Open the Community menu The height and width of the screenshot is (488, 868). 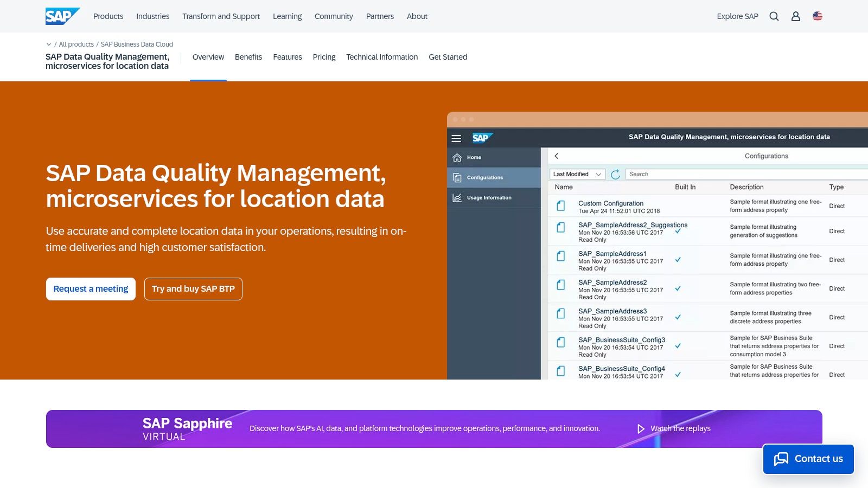(x=334, y=16)
